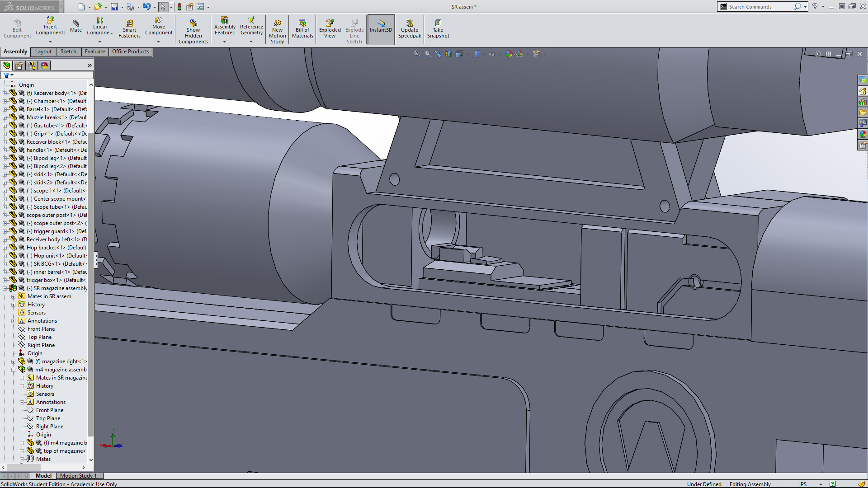Image resolution: width=868 pixels, height=488 pixels.
Task: Click the Edit Appearance color ball
Action: [x=509, y=54]
